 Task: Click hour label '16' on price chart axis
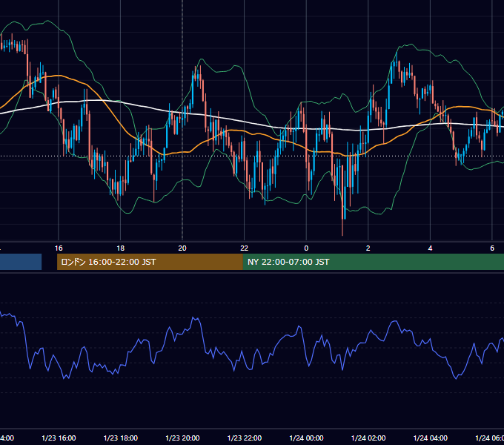click(x=59, y=248)
